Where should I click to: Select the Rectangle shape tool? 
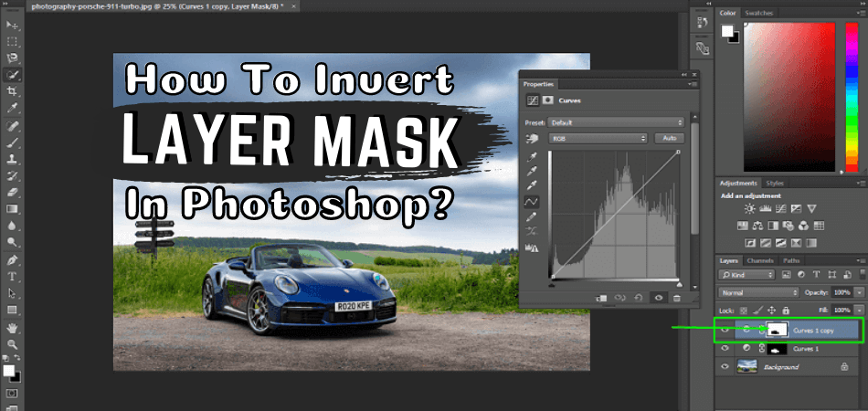pyautogui.click(x=12, y=310)
